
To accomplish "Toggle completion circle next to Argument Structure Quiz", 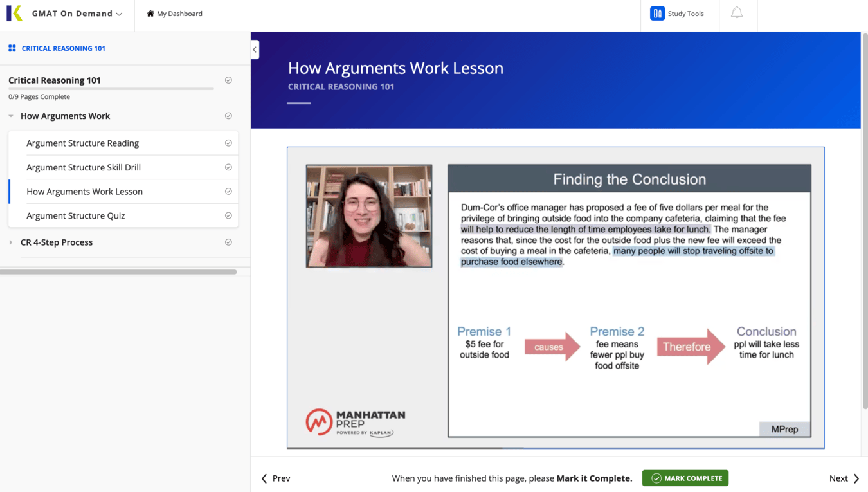I will point(228,215).
